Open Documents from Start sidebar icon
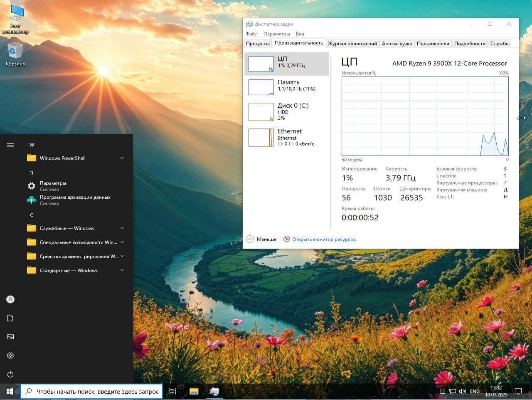 [x=10, y=318]
